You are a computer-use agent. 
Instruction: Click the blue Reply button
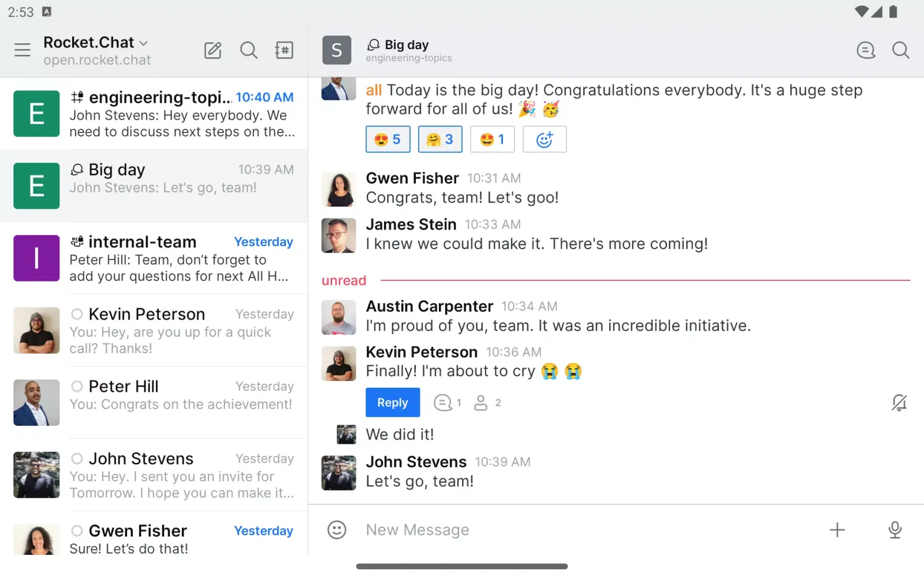tap(392, 402)
